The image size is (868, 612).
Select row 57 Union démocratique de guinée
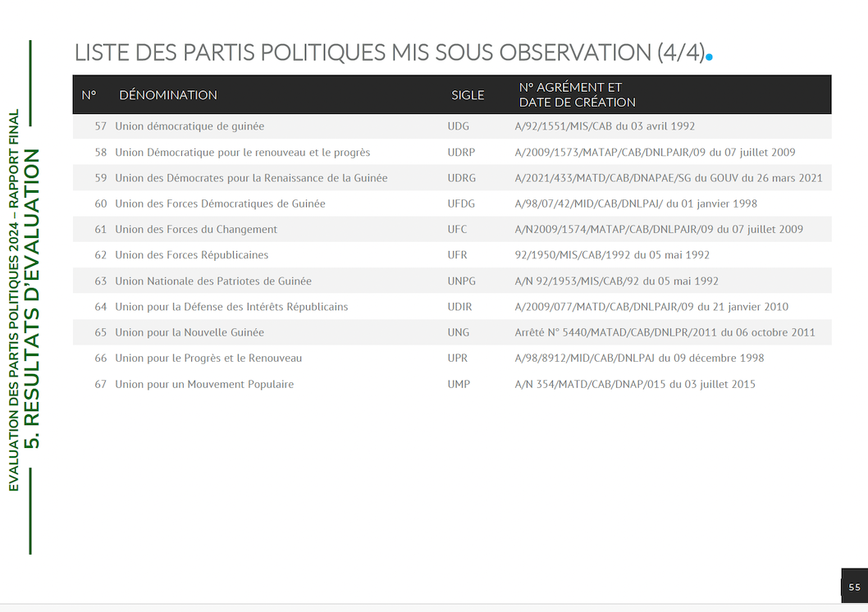click(x=190, y=126)
